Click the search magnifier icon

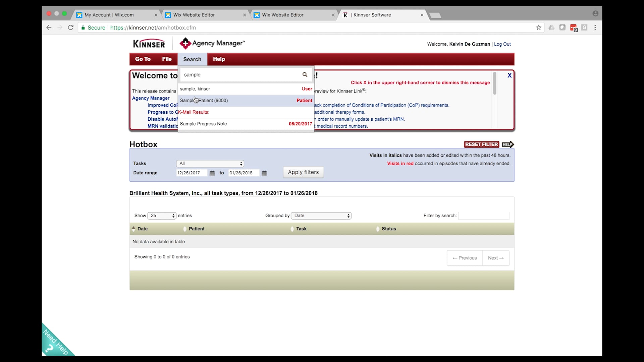pos(305,74)
